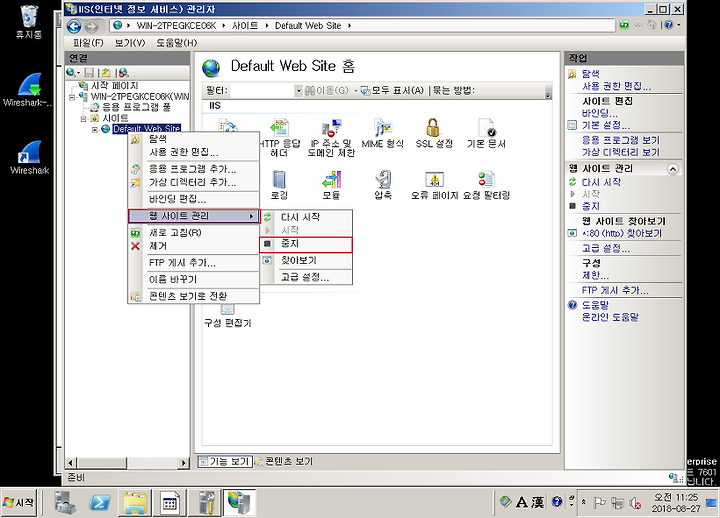The image size is (720, 518).
Task: Open Server Manager from the taskbar
Action: [x=65, y=502]
